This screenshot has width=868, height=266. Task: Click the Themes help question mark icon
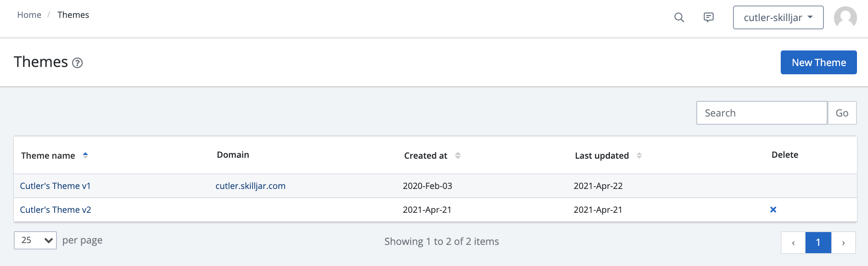pos(78,63)
